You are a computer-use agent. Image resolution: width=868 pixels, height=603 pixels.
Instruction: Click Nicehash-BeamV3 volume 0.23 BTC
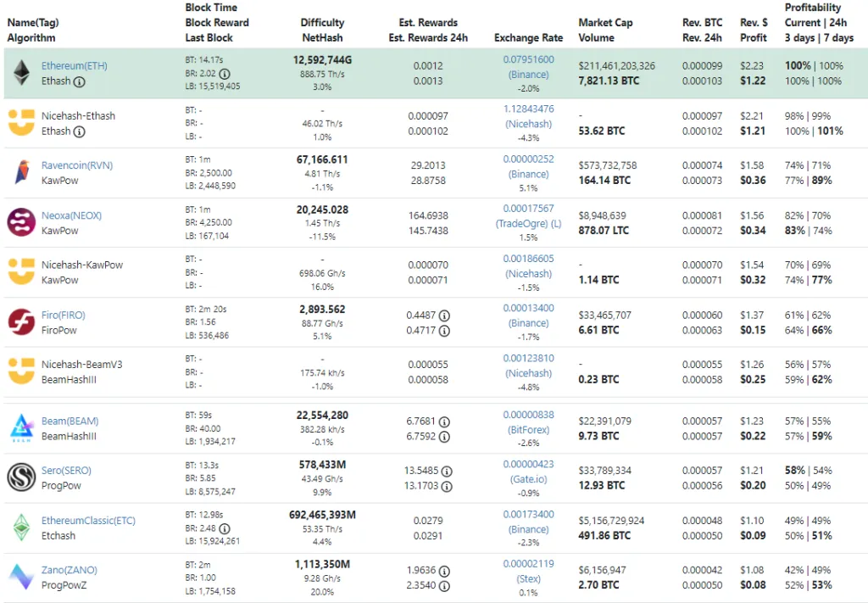click(599, 380)
